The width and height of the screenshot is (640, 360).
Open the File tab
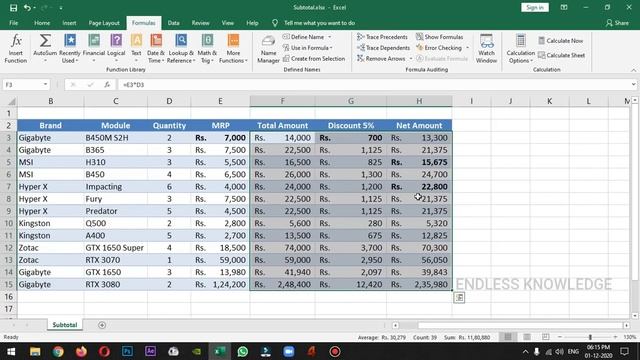click(13, 23)
